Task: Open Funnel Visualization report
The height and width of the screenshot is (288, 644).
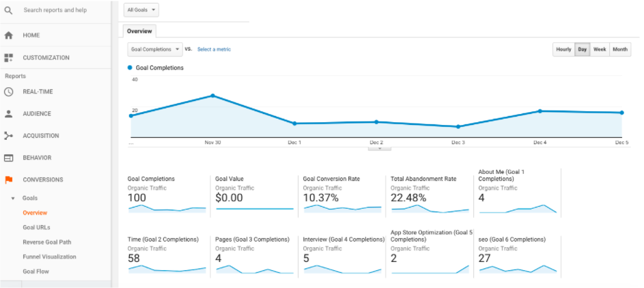Action: pyautogui.click(x=49, y=257)
